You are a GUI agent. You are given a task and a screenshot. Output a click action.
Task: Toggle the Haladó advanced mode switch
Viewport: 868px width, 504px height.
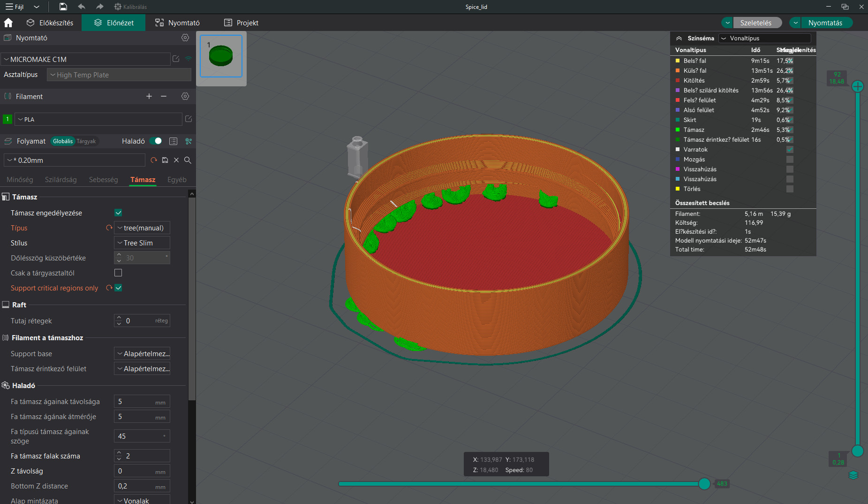point(157,141)
